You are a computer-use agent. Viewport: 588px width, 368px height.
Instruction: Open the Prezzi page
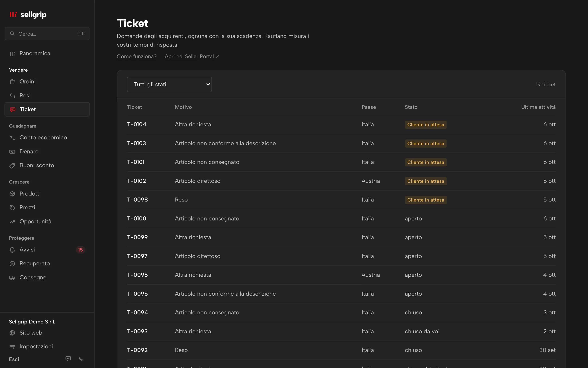click(47, 207)
